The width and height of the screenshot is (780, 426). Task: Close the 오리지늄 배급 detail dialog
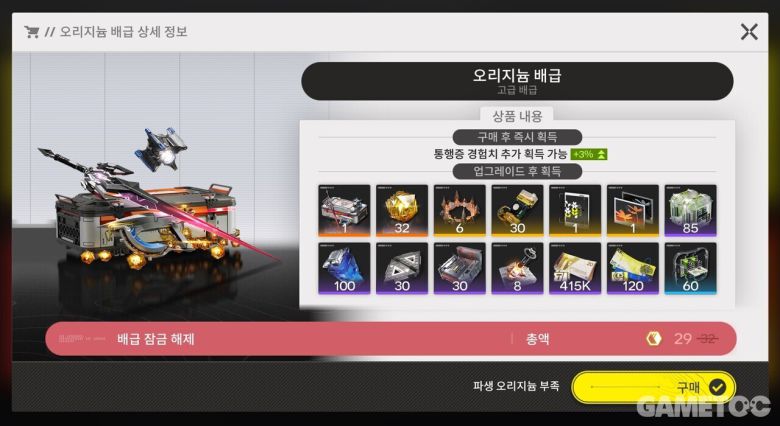(x=749, y=32)
